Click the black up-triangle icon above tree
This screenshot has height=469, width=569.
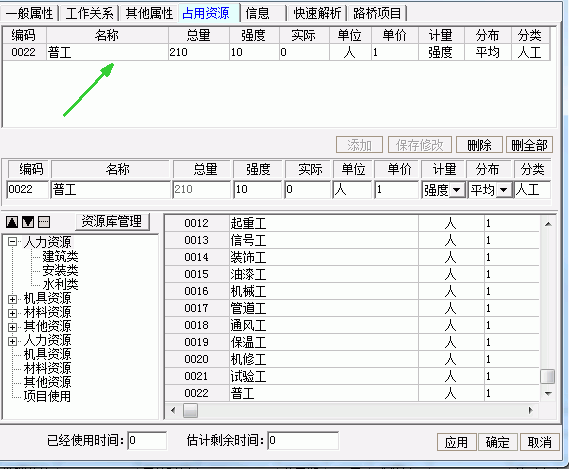click(x=12, y=222)
